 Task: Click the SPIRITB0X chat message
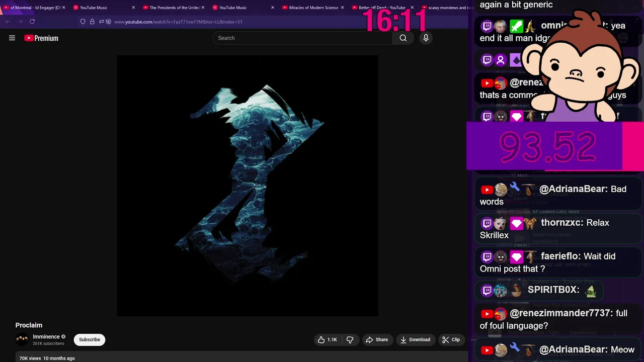[539, 290]
